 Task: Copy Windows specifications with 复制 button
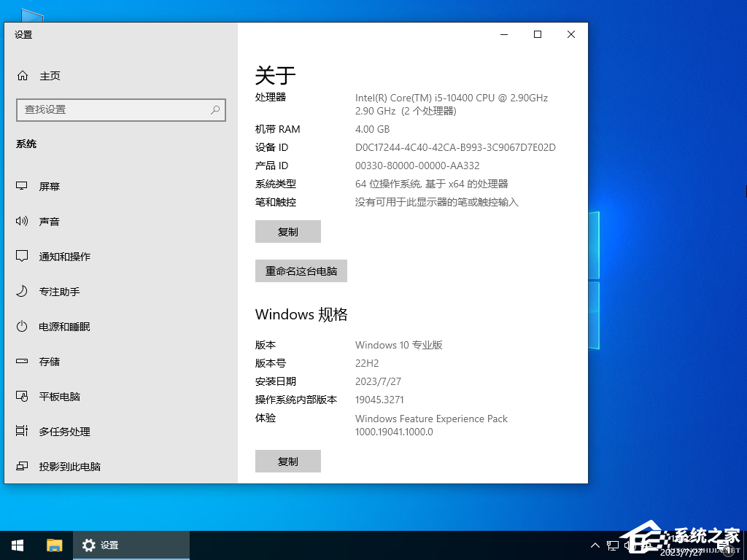click(287, 461)
